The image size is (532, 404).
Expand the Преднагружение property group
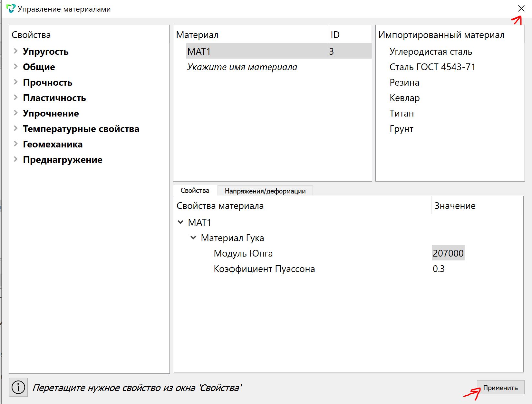click(15, 159)
